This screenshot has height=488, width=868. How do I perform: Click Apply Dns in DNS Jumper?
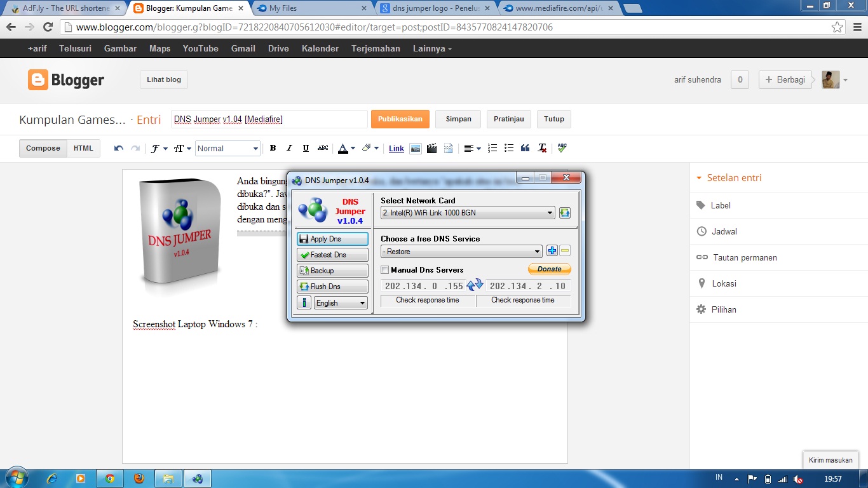(x=332, y=239)
